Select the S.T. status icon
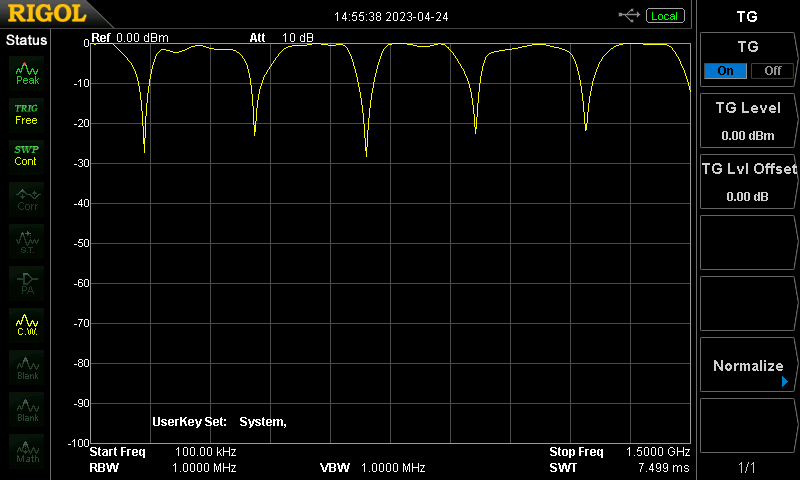Screen dimensions: 800x480 point(27,240)
